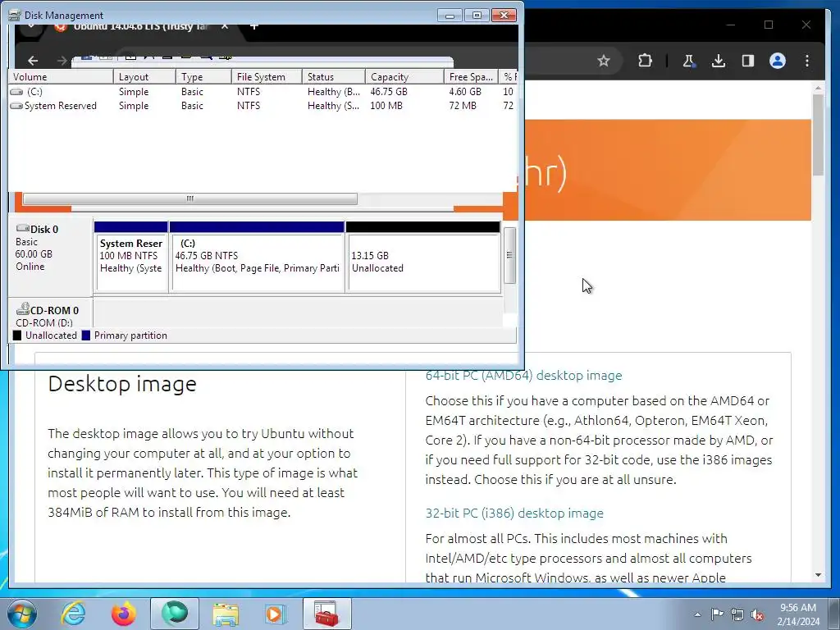Image resolution: width=840 pixels, height=630 pixels.
Task: Open the 32-bit PC (i386) desktop image link
Action: point(514,514)
